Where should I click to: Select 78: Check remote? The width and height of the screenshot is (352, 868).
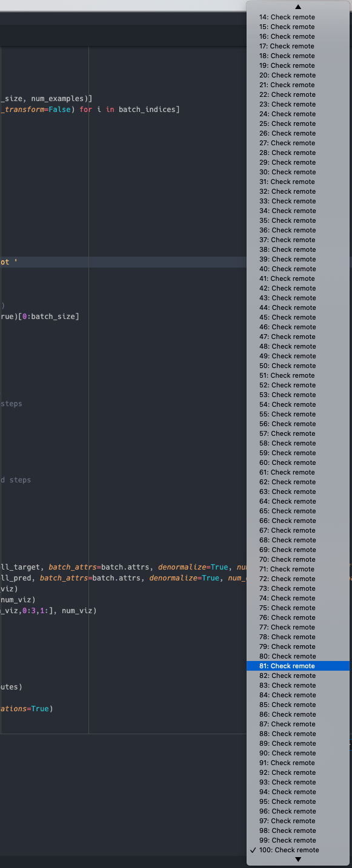pyautogui.click(x=298, y=637)
